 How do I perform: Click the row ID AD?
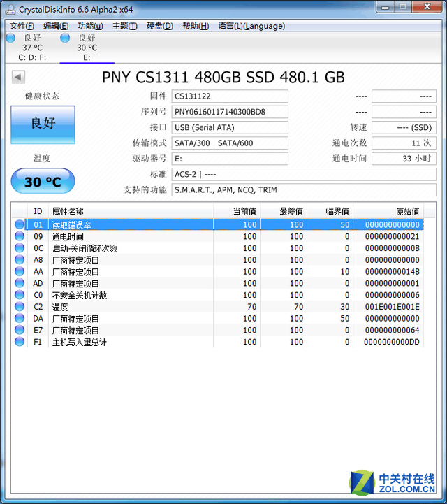coord(38,283)
